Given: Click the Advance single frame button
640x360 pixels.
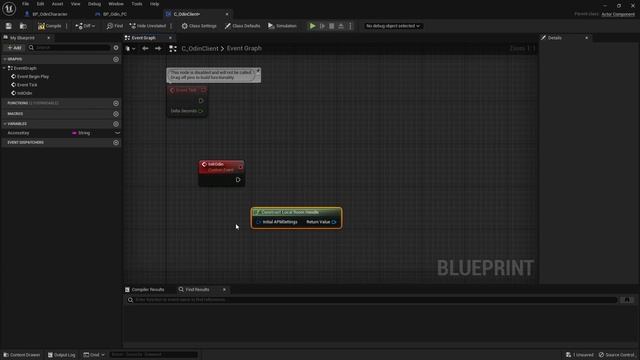Looking at the screenshot, I should pyautogui.click(x=322, y=26).
